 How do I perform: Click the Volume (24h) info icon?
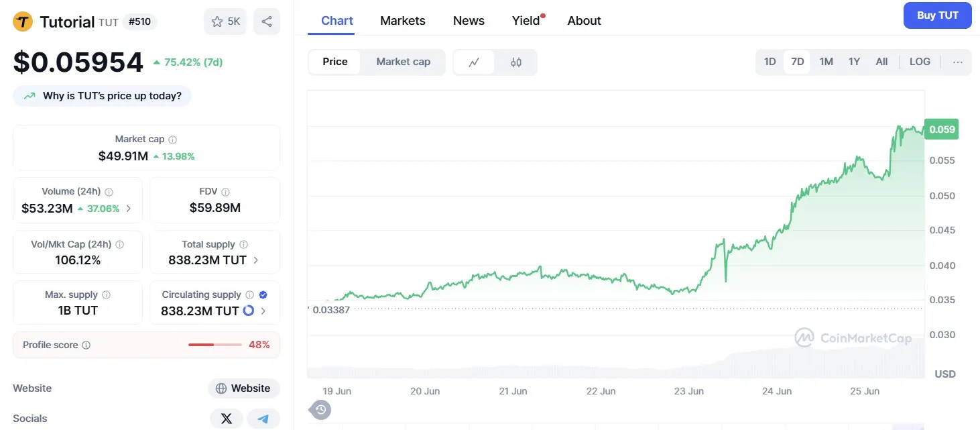pyautogui.click(x=109, y=192)
